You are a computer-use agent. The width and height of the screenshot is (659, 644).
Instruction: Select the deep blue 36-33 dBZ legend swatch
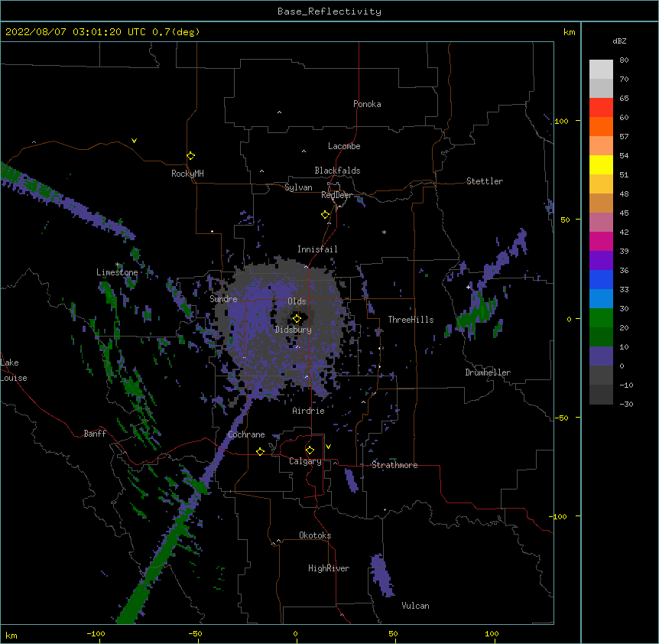coord(601,279)
